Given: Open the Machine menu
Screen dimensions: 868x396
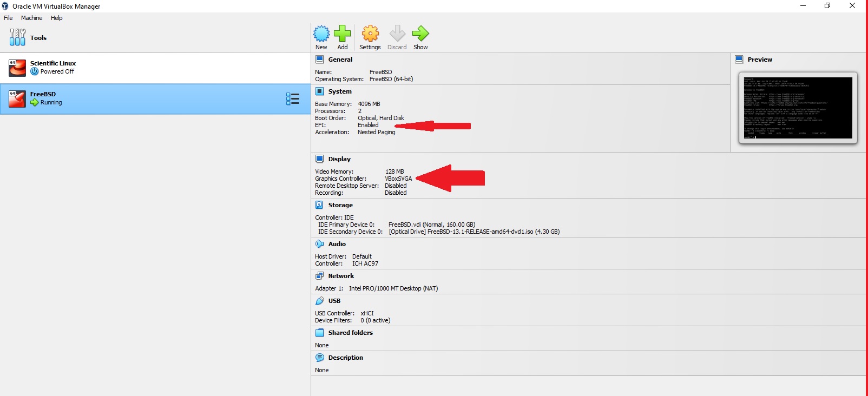Looking at the screenshot, I should coord(31,18).
